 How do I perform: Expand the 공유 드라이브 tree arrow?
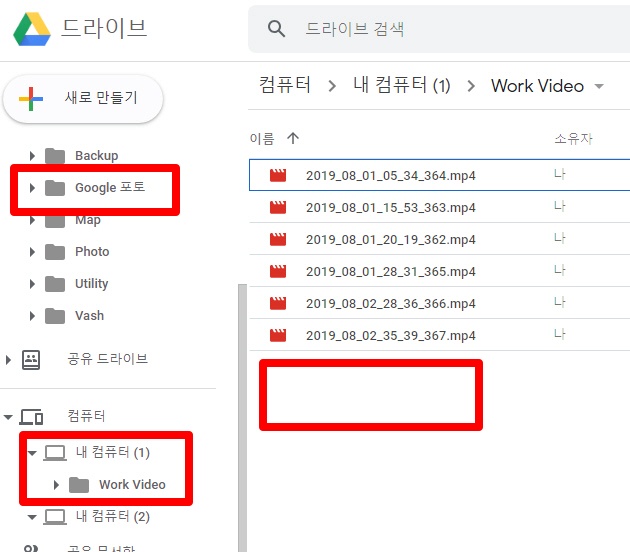point(8,360)
